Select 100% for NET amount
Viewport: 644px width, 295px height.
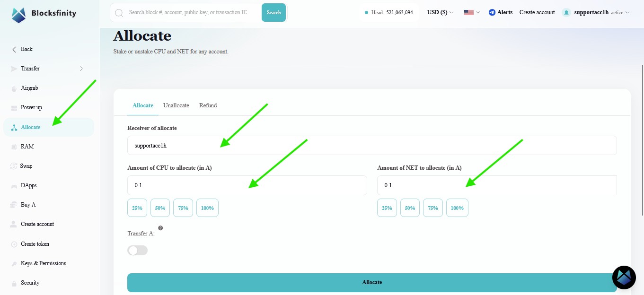(457, 208)
